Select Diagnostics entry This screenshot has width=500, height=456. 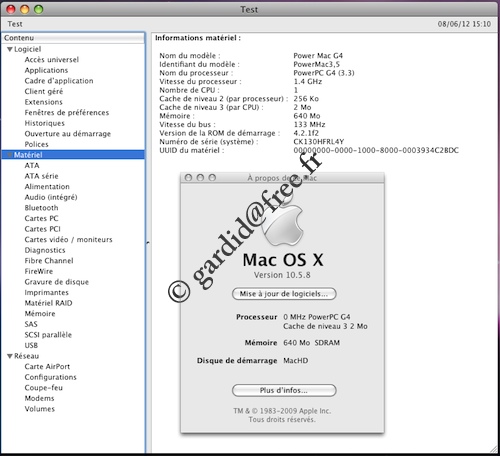[45, 250]
